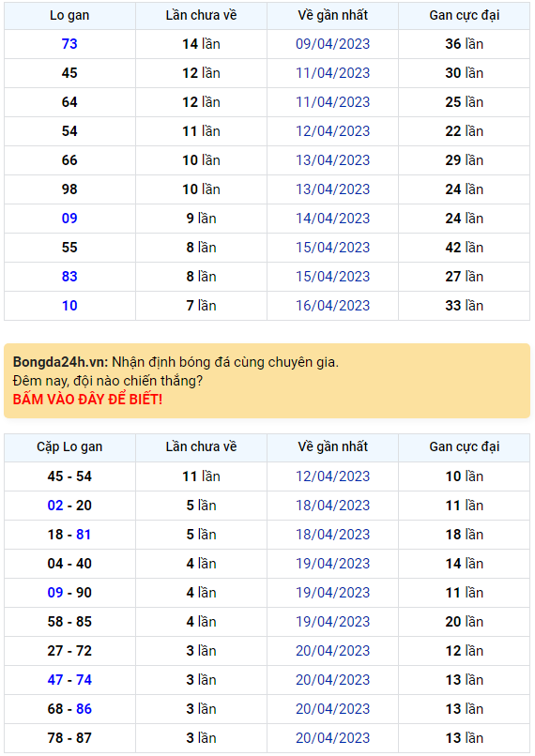This screenshot has width=535, height=756.
Task: Select second table's Gan cực đại header
Action: [464, 447]
